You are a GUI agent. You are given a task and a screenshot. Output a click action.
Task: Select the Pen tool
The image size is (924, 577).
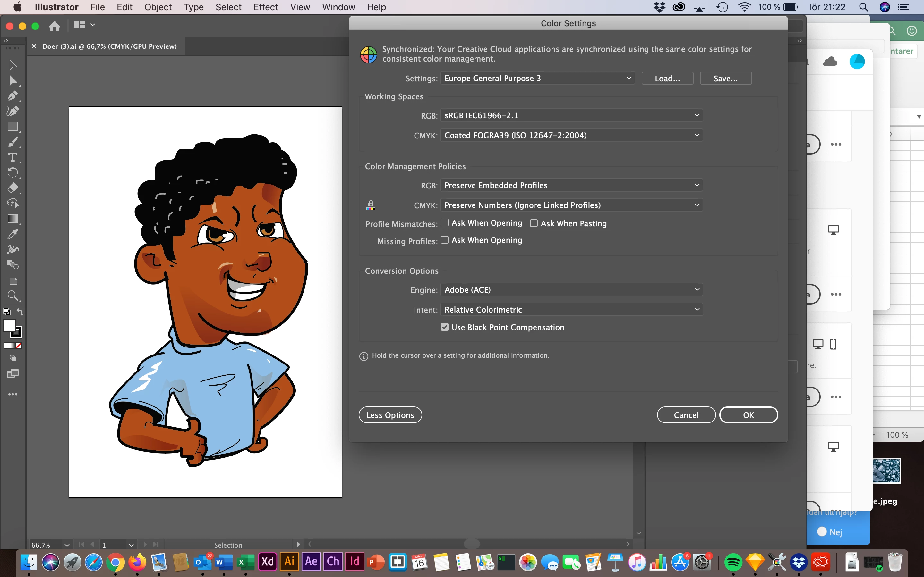13,96
